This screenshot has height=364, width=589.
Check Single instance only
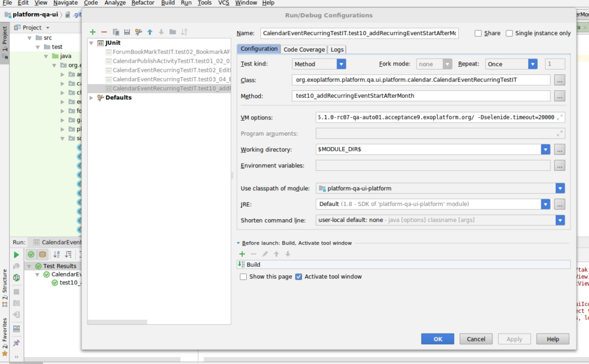coord(510,33)
